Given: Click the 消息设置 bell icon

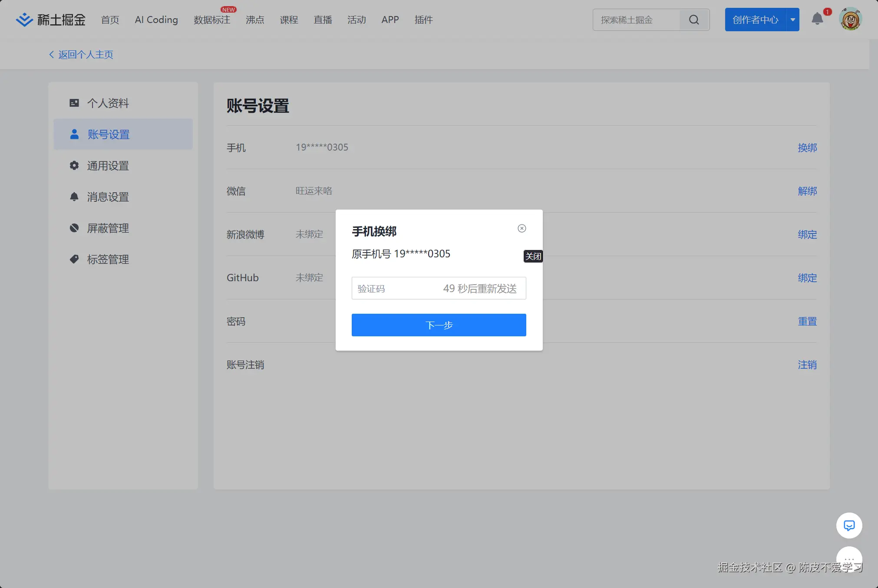Looking at the screenshot, I should 74,197.
